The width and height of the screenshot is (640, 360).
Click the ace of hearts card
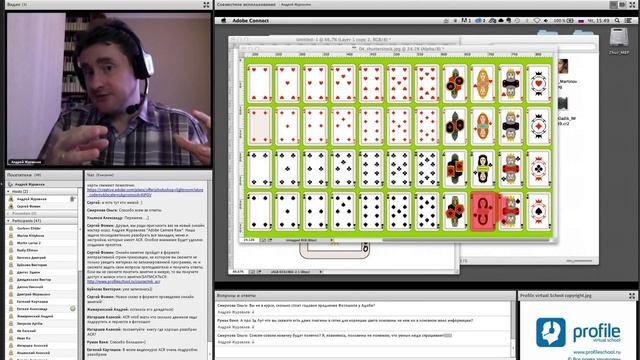click(x=538, y=84)
